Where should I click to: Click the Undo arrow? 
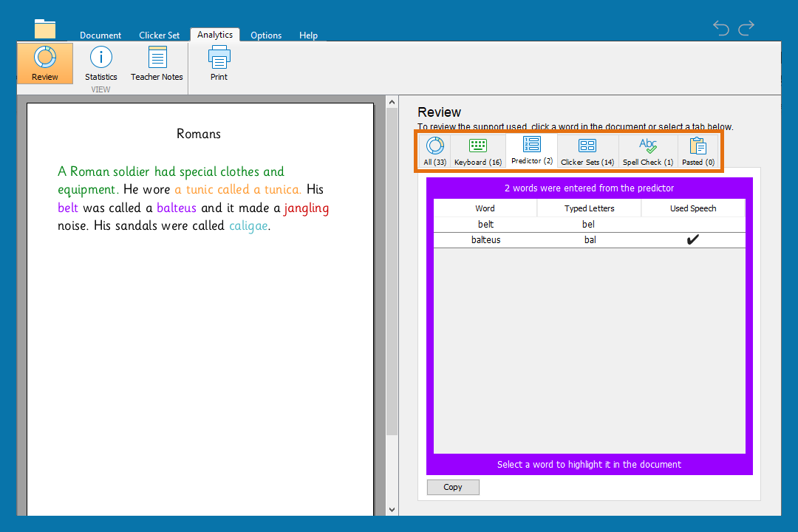720,28
